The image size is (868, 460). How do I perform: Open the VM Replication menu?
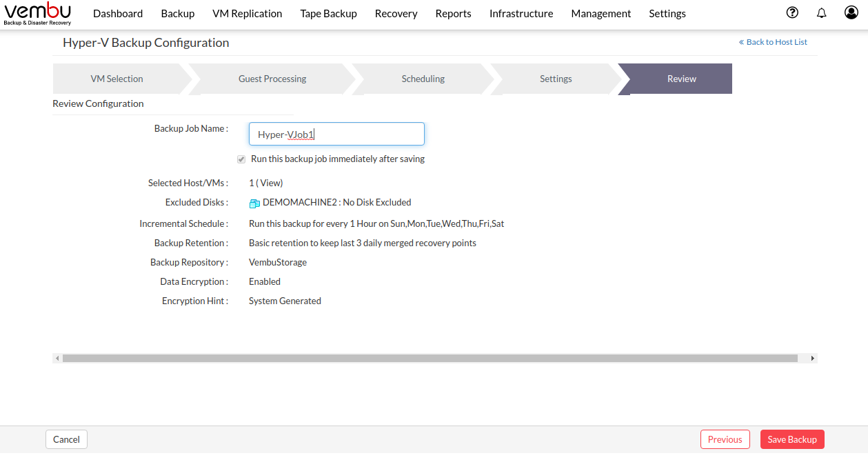(248, 14)
